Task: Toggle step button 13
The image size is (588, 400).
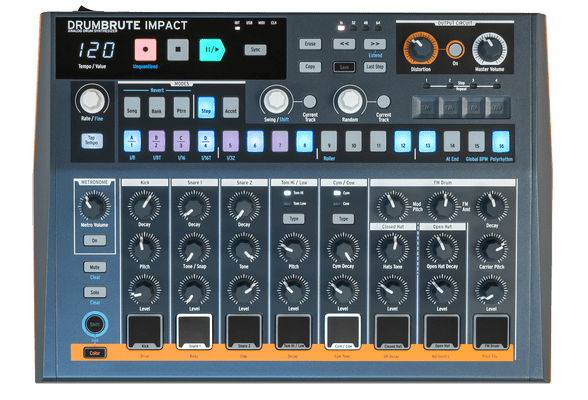Action: coord(428,141)
